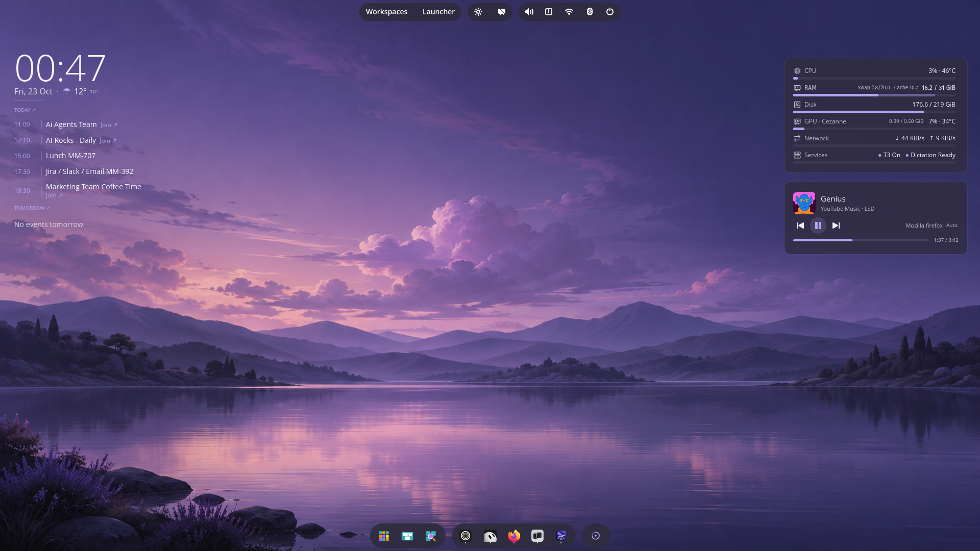Open the gray cards app in dock

[x=537, y=536]
